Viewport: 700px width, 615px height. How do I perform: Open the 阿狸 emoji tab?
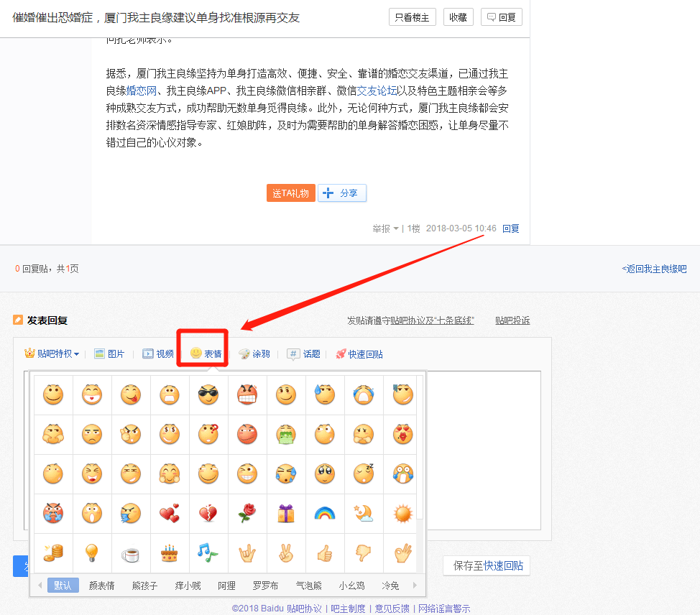(226, 586)
